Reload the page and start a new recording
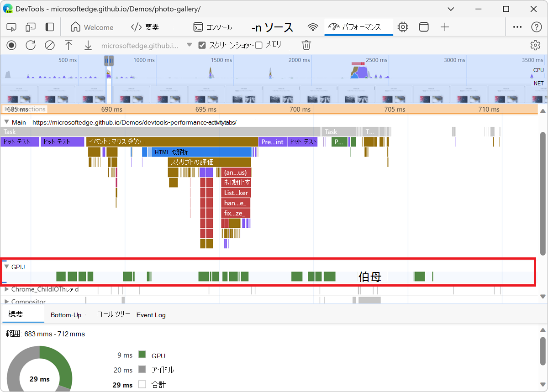The height and width of the screenshot is (392, 548). [30, 45]
